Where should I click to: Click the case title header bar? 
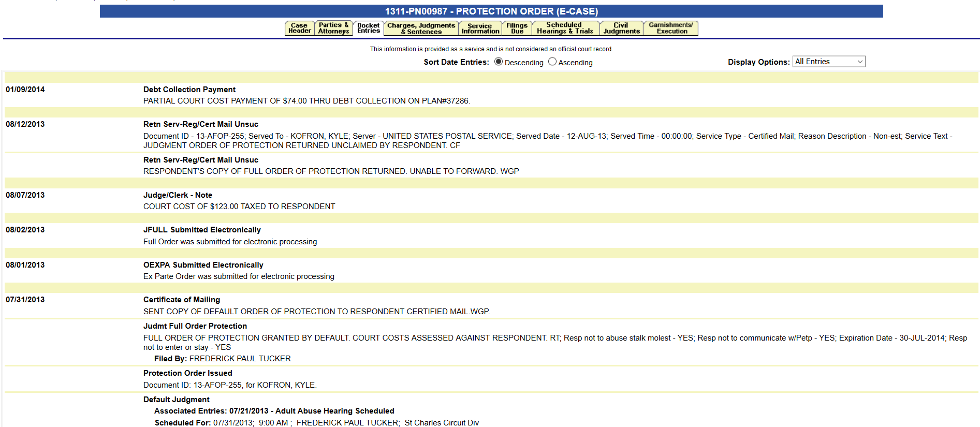point(491,11)
